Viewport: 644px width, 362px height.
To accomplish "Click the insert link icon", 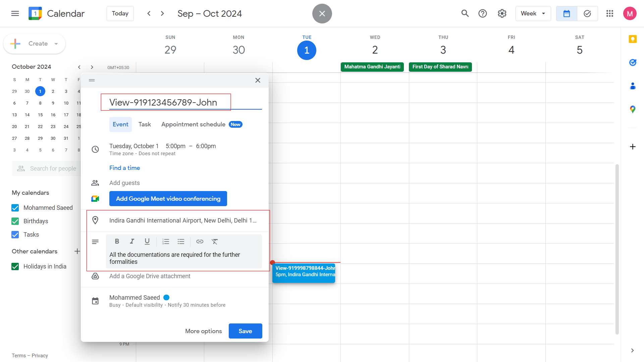I will tap(200, 241).
